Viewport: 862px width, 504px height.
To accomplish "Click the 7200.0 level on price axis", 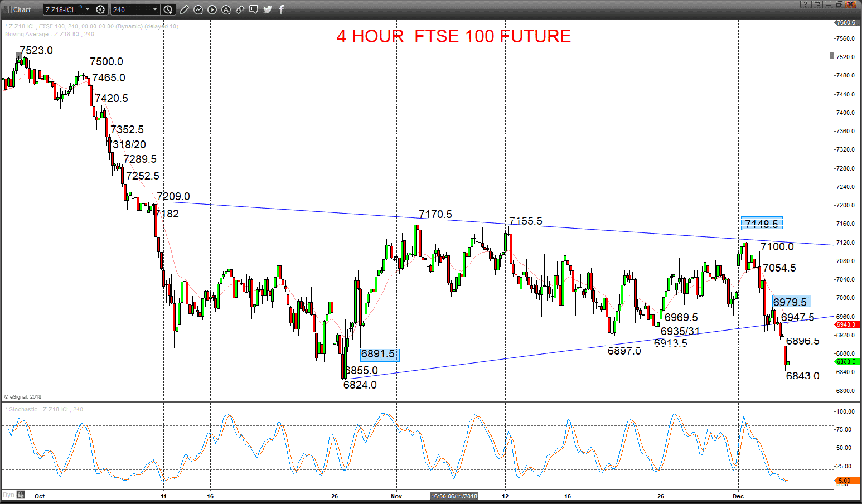I will [x=846, y=205].
